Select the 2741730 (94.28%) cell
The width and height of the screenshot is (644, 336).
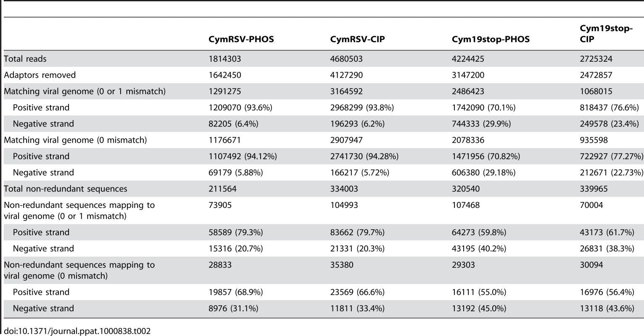click(x=364, y=156)
